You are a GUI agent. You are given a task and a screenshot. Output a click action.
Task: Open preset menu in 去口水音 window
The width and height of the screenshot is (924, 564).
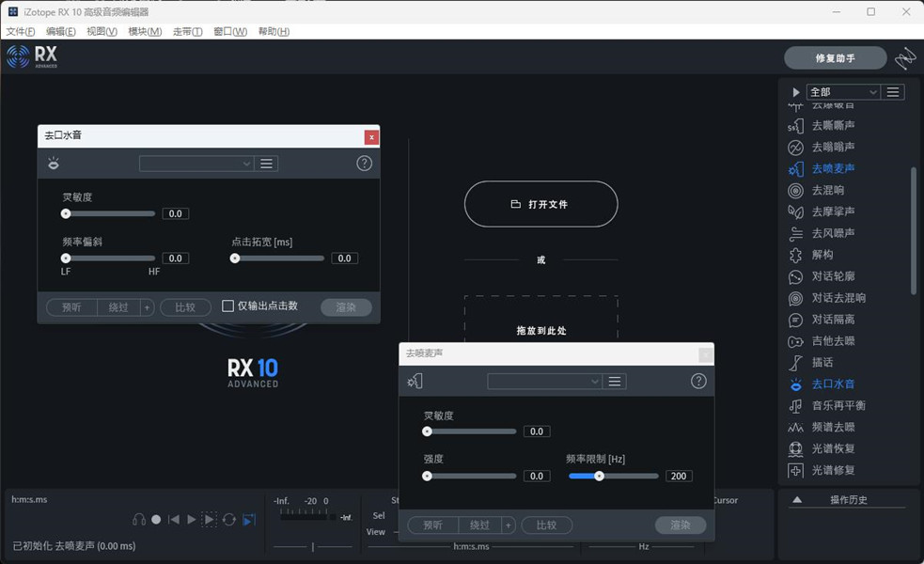(266, 164)
